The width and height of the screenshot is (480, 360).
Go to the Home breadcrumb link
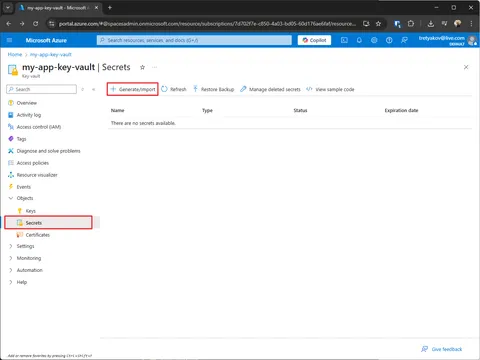(15, 55)
